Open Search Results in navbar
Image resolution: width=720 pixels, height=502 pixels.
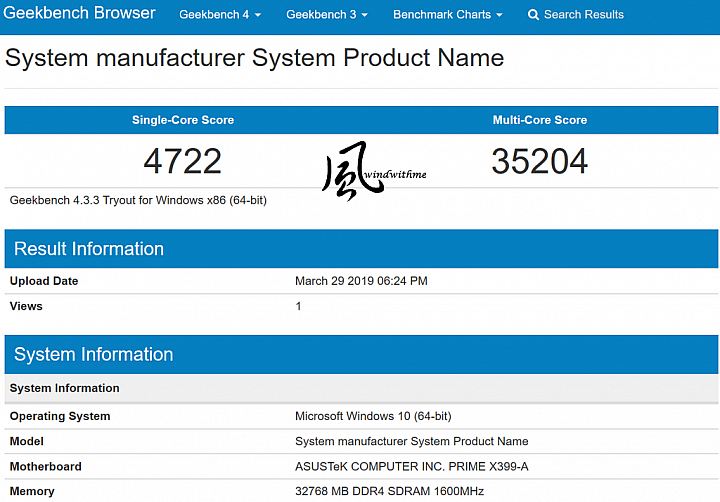tap(576, 15)
